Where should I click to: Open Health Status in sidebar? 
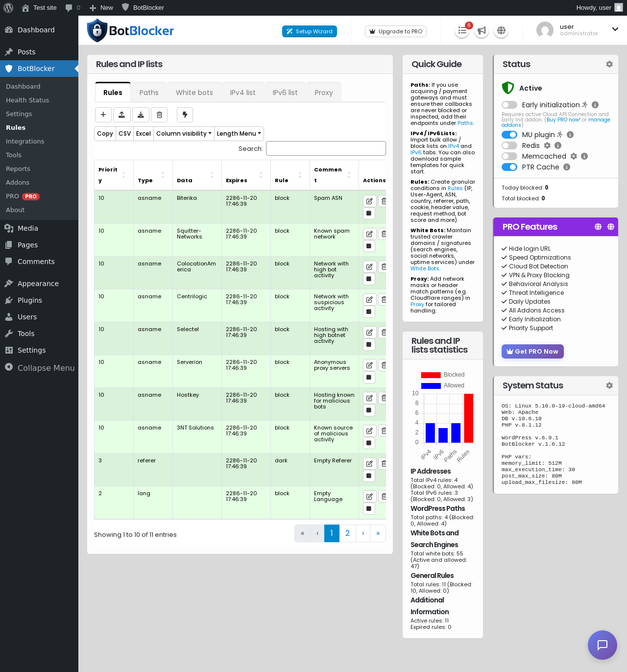(27, 100)
